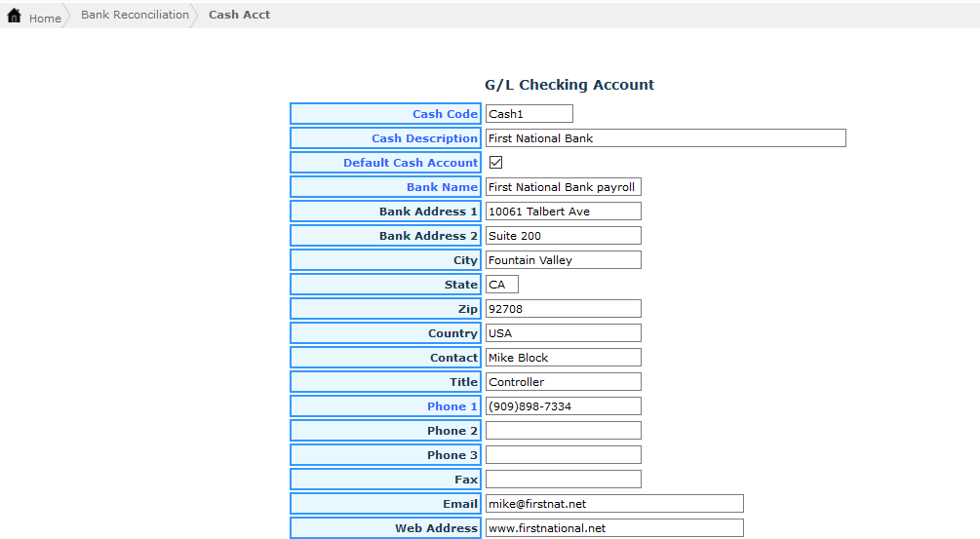Edit the Phone 1 number field
The image size is (980, 539).
coord(563,406)
